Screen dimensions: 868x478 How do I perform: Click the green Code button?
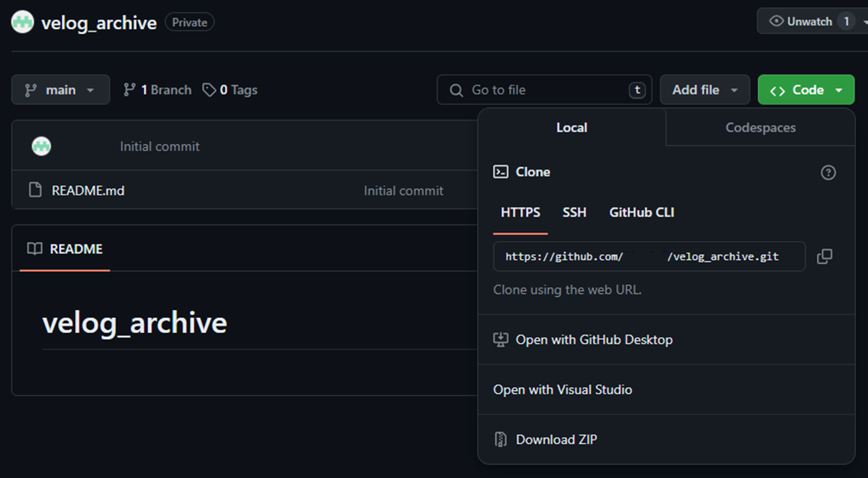[806, 90]
